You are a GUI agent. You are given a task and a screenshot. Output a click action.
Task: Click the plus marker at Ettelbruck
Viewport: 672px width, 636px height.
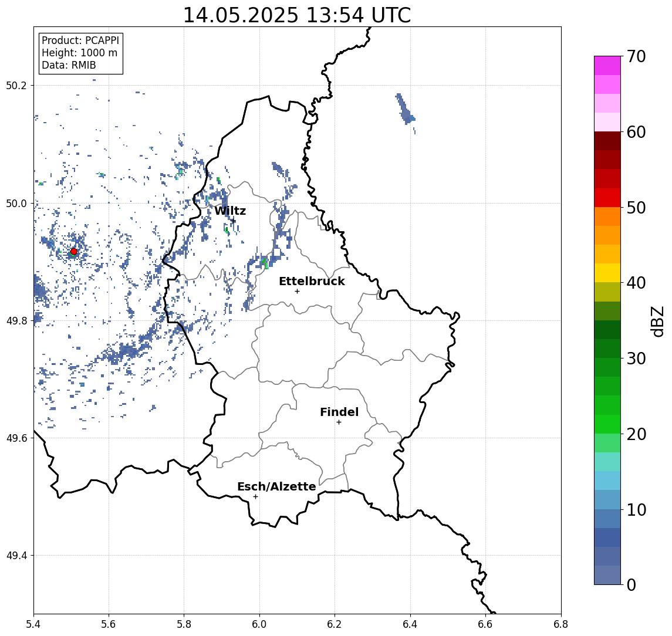(x=297, y=292)
